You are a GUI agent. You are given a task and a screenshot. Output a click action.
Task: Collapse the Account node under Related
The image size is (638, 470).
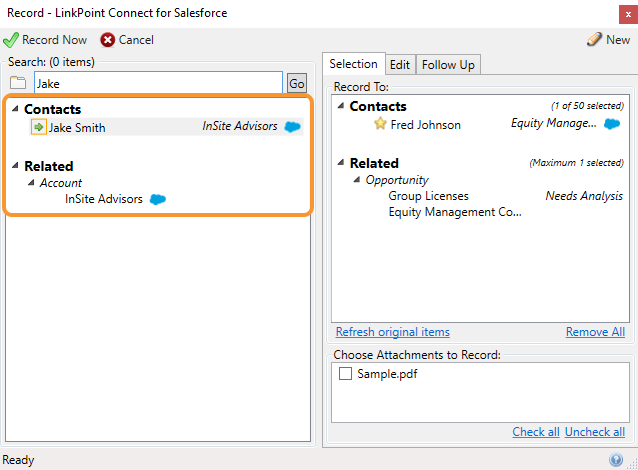[31, 183]
